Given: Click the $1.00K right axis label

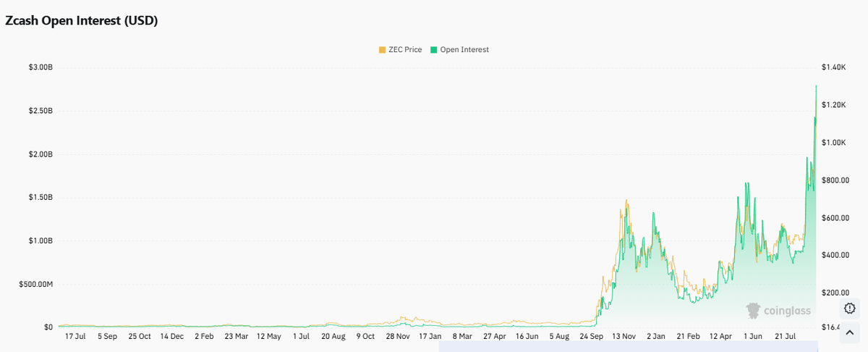Looking at the screenshot, I should pyautogui.click(x=833, y=143).
